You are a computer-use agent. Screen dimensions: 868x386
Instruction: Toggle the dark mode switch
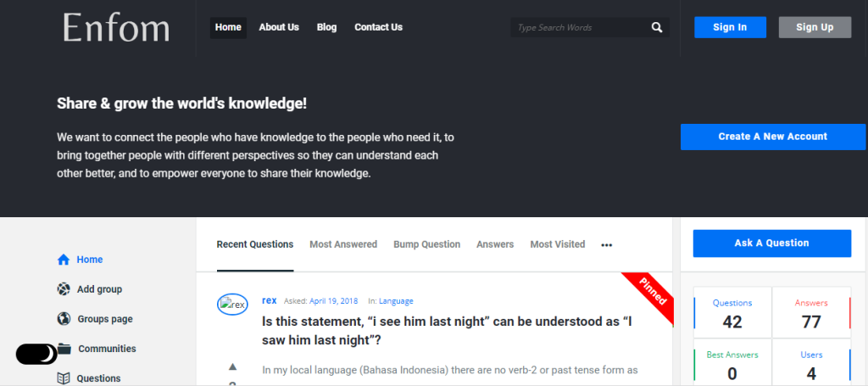(36, 354)
